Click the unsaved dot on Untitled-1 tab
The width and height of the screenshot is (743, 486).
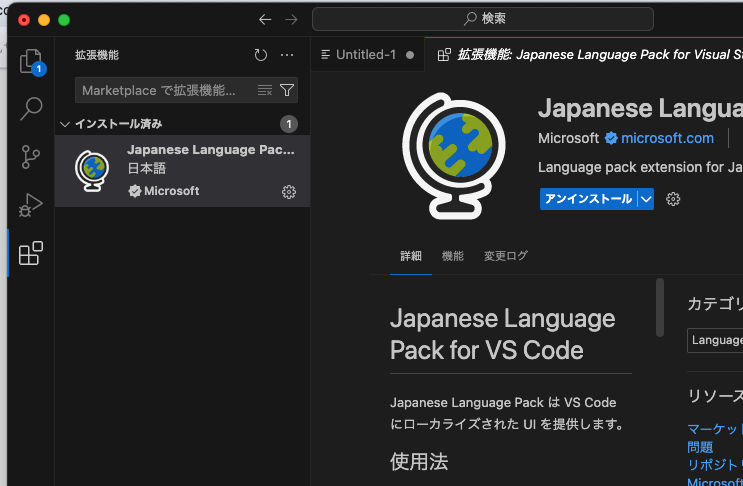(410, 55)
